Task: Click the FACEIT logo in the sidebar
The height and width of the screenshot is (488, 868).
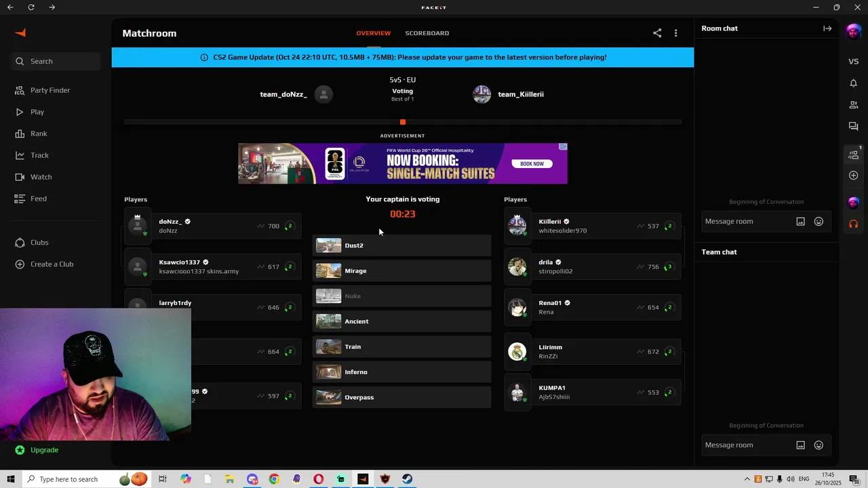Action: point(20,33)
